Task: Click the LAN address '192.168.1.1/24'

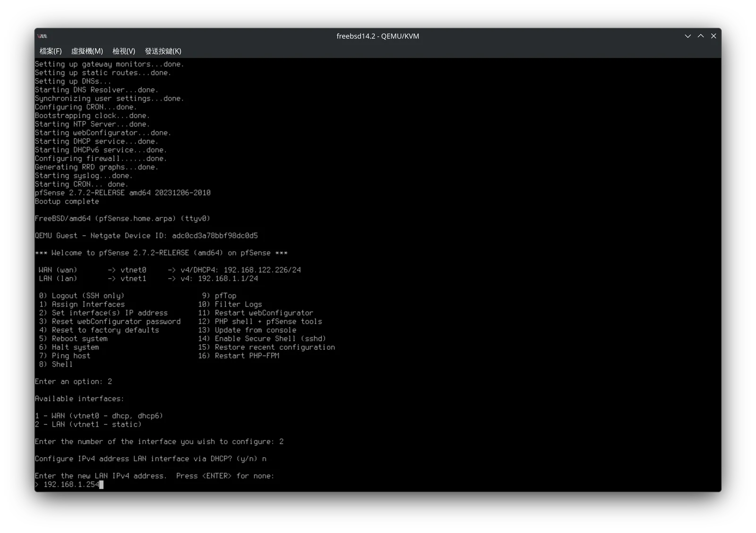Action: [x=228, y=278]
